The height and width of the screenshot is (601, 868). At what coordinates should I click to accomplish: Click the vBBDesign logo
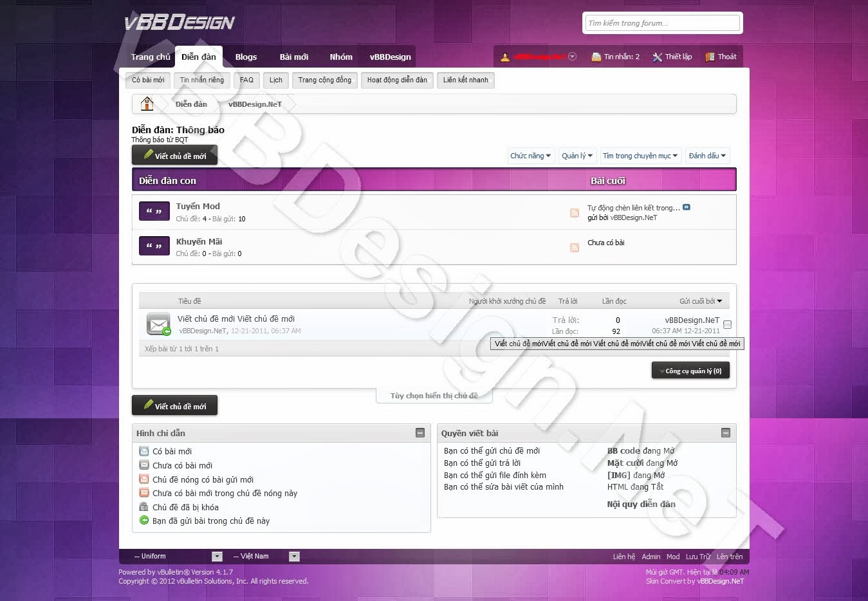[180, 23]
